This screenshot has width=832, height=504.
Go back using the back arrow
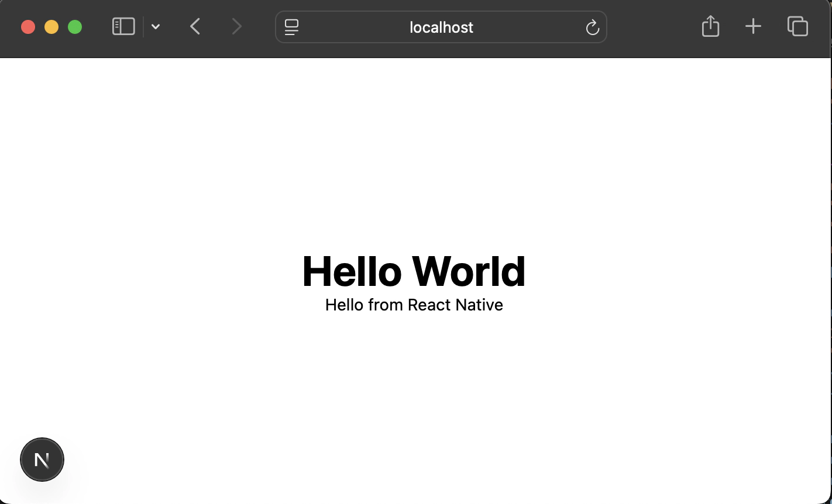195,26
